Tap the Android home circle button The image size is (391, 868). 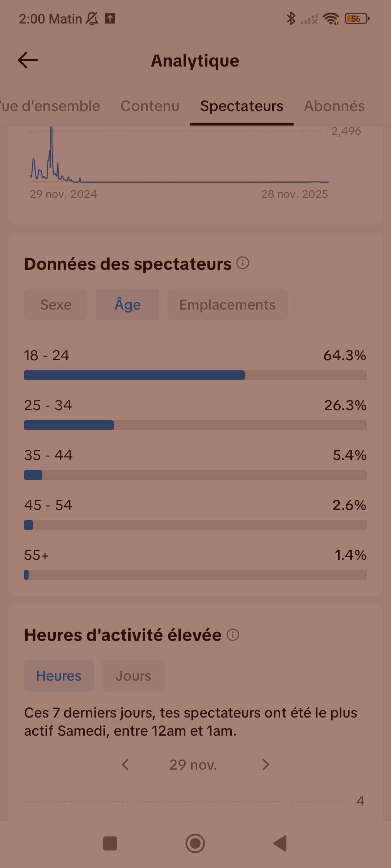[195, 843]
